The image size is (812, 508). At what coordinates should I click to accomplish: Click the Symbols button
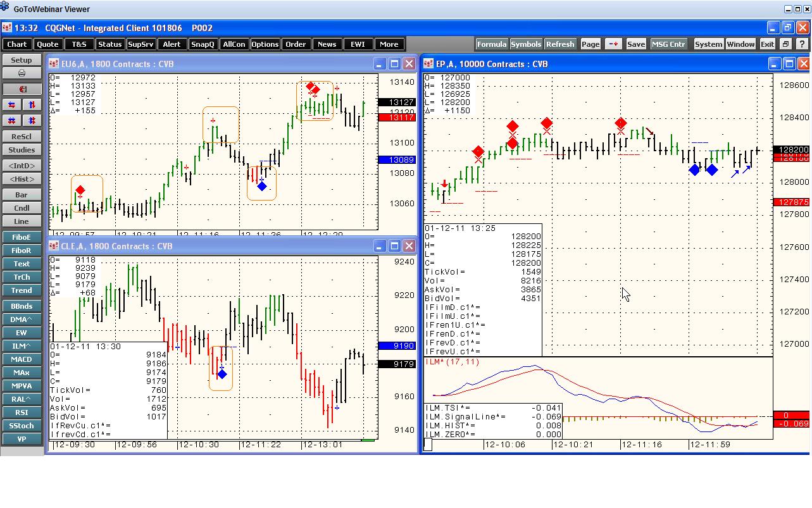[526, 44]
